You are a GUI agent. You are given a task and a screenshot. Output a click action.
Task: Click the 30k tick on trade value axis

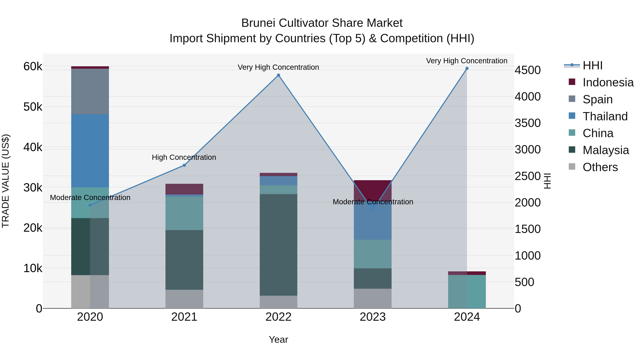(33, 188)
